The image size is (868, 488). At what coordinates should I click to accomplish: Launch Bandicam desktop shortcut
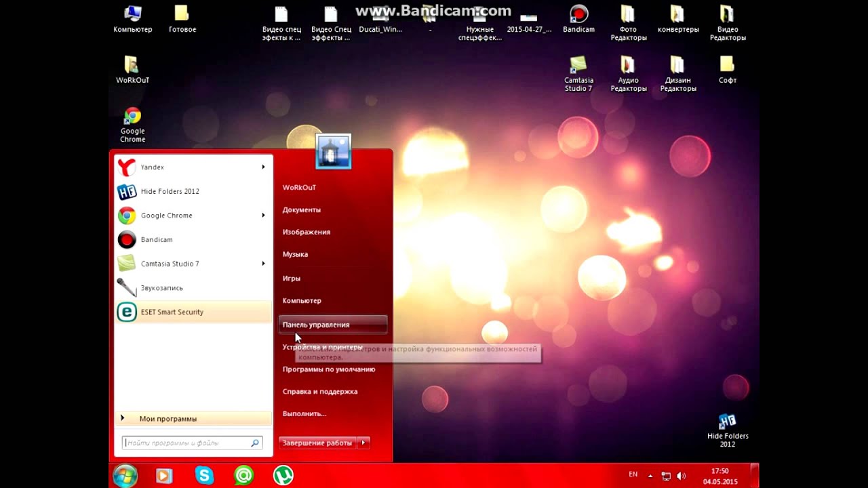[578, 19]
